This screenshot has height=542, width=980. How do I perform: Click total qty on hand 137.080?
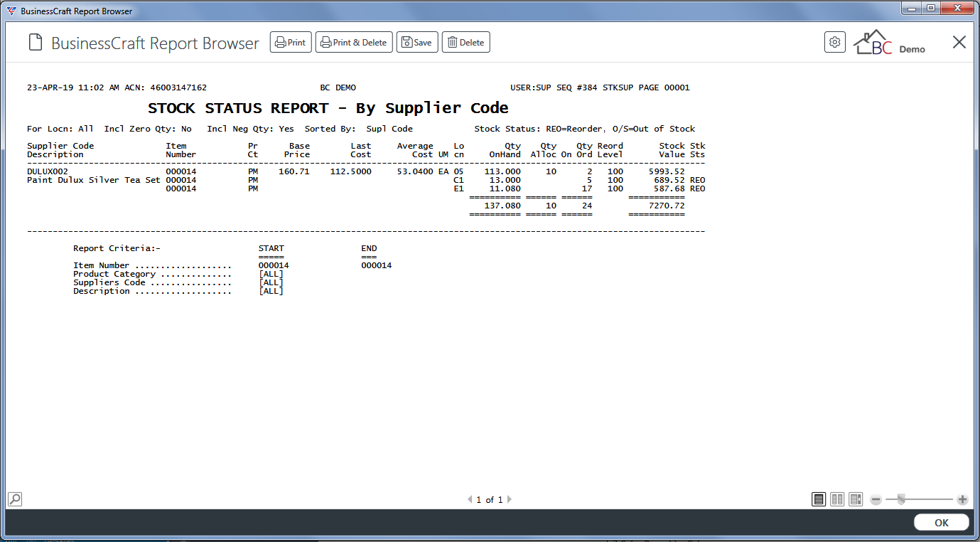tap(502, 206)
